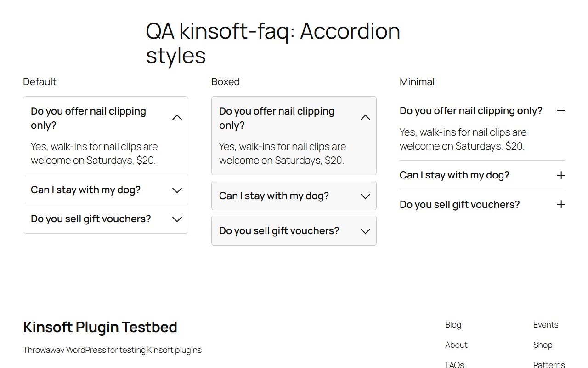This screenshot has width=588, height=368.
Task: Click the 'Boxed' column label
Action: [x=226, y=82]
